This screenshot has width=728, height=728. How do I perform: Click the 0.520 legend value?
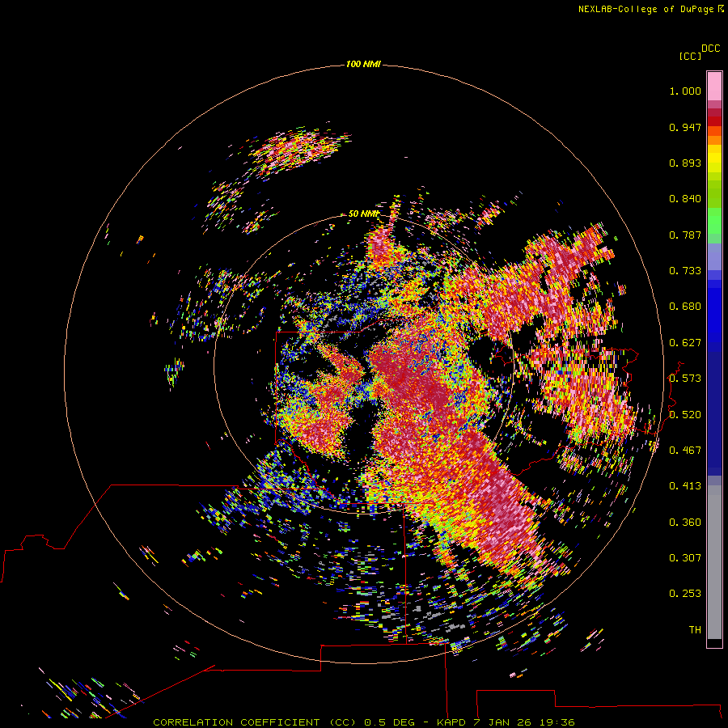[x=685, y=414]
